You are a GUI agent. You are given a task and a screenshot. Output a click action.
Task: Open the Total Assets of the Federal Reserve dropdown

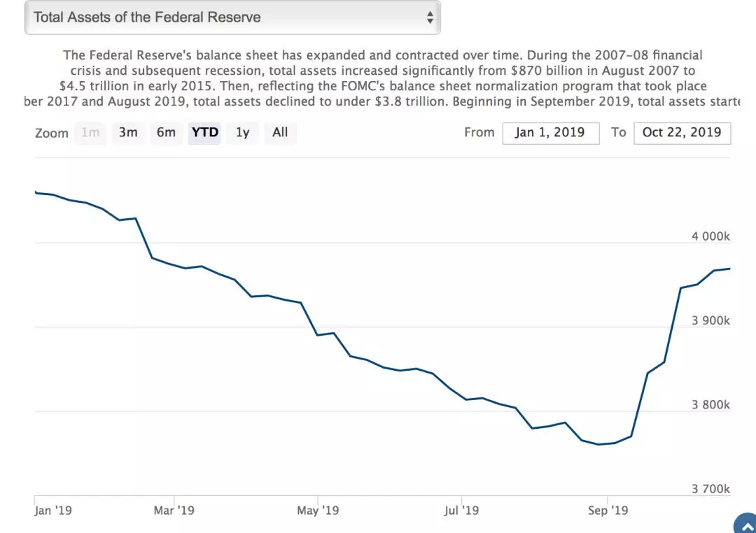(x=232, y=17)
